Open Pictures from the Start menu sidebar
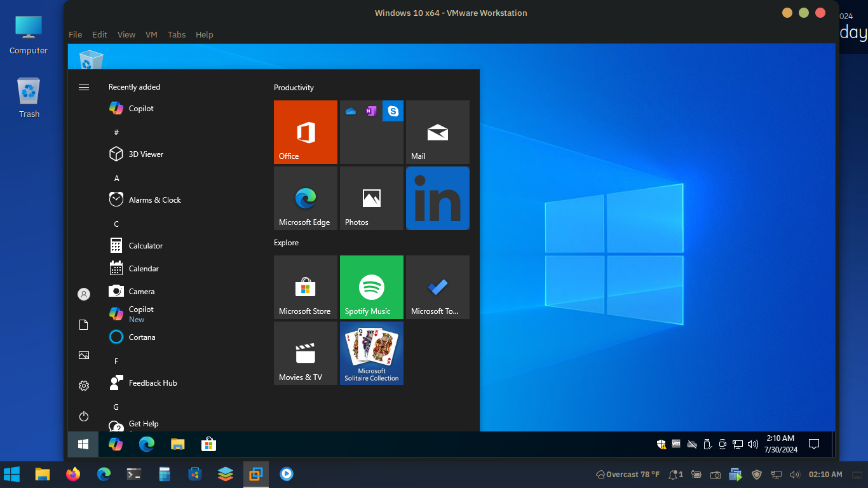 coord(84,355)
